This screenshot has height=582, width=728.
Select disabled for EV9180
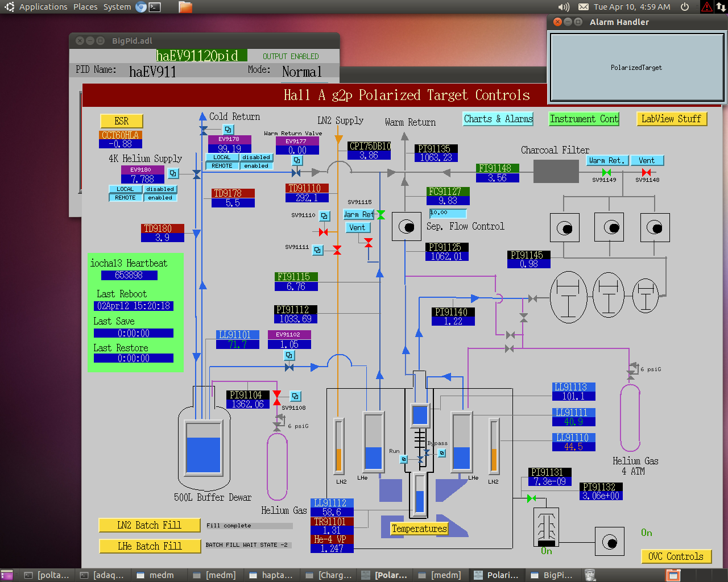coord(160,189)
